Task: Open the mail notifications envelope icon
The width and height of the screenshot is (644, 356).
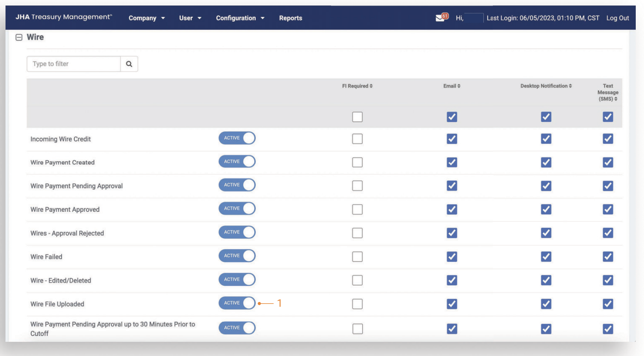Action: pos(440,18)
